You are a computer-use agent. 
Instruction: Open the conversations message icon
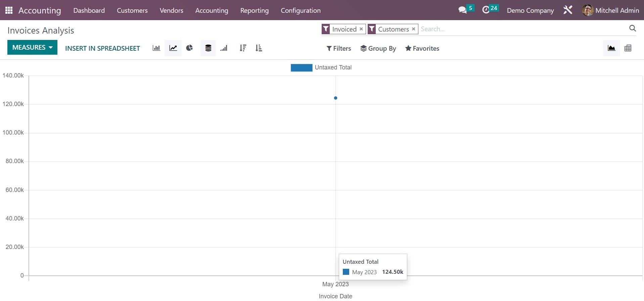tap(462, 10)
